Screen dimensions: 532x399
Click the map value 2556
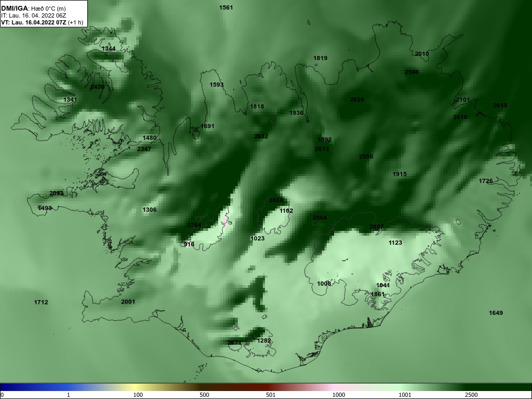(366, 157)
